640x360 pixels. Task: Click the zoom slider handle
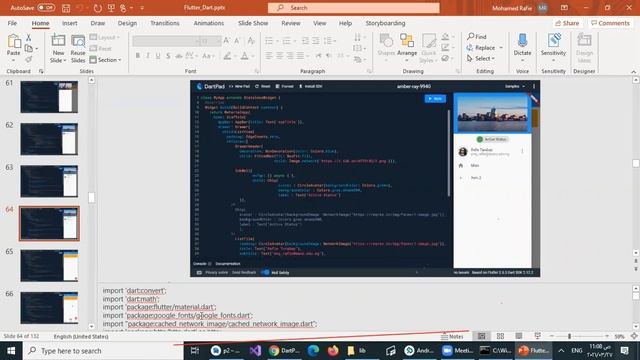569,336
